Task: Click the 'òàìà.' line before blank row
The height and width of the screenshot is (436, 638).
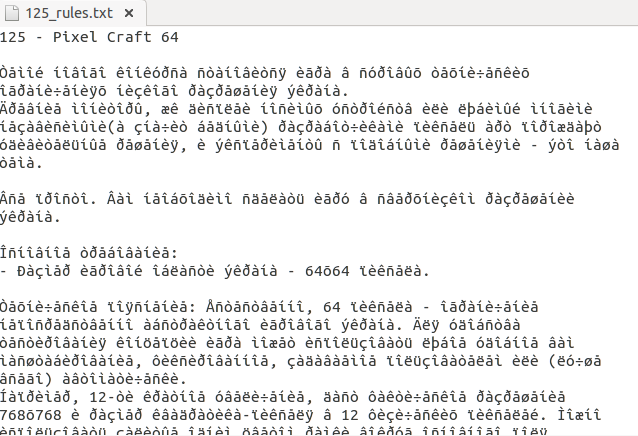Action: (x=22, y=163)
